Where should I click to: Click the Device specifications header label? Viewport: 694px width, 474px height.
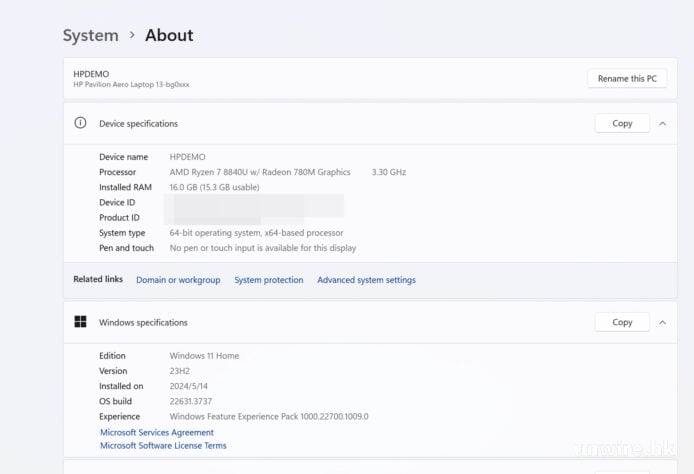(x=138, y=124)
